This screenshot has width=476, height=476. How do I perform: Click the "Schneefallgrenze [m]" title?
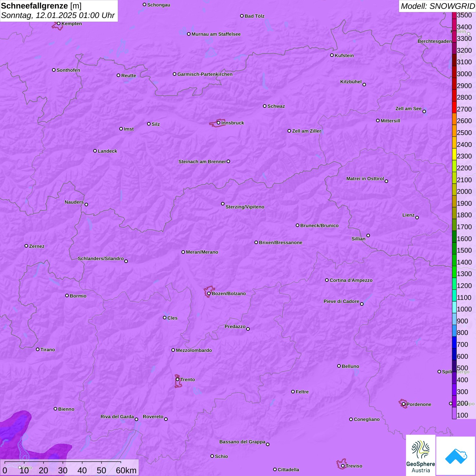(x=41, y=6)
